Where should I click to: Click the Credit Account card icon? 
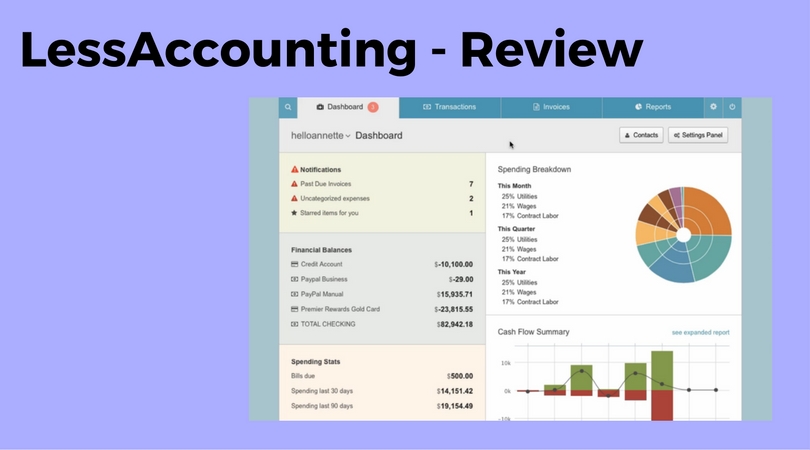click(294, 264)
